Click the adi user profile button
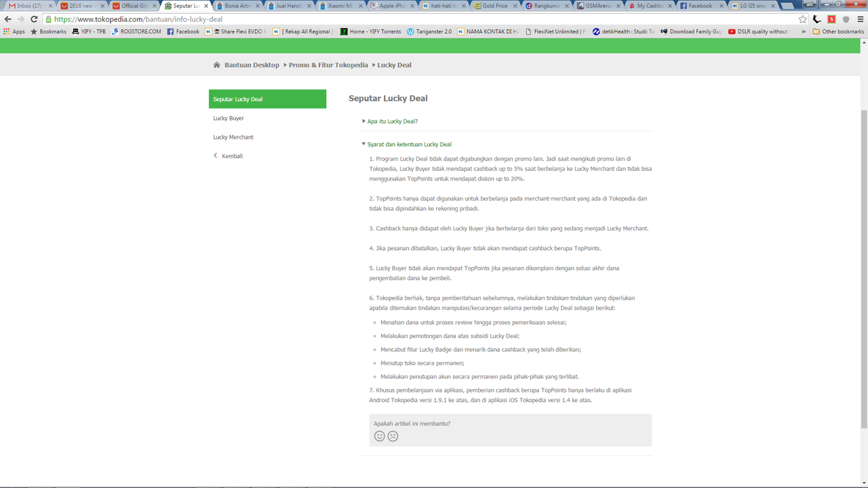This screenshot has width=868, height=488. point(812,4)
